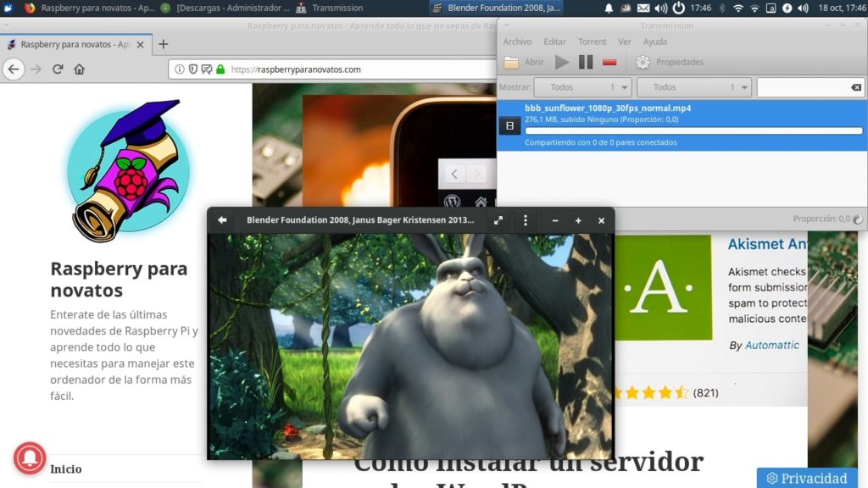Open a torrent with the Abrir folder icon
The height and width of the screenshot is (488, 868).
click(511, 63)
